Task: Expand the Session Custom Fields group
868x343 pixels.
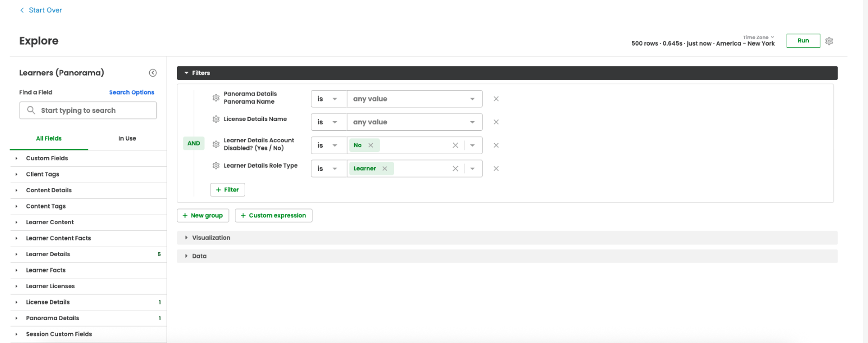Action: click(88, 334)
